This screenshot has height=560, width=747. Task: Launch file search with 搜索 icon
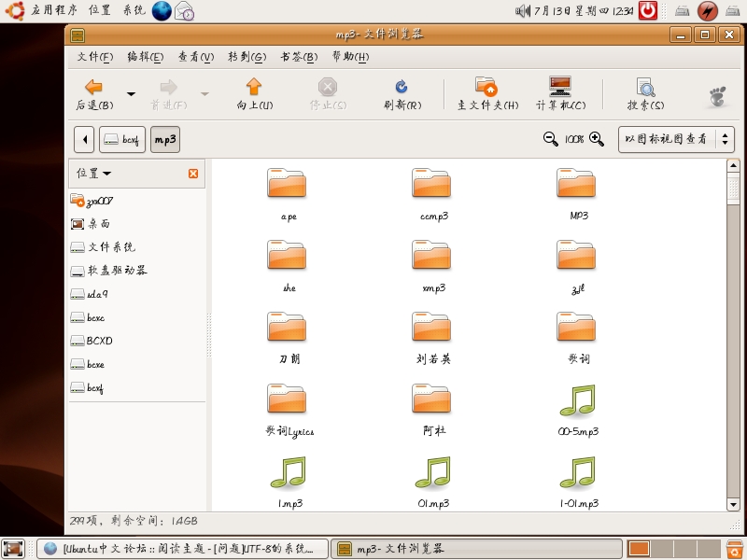pyautogui.click(x=645, y=94)
